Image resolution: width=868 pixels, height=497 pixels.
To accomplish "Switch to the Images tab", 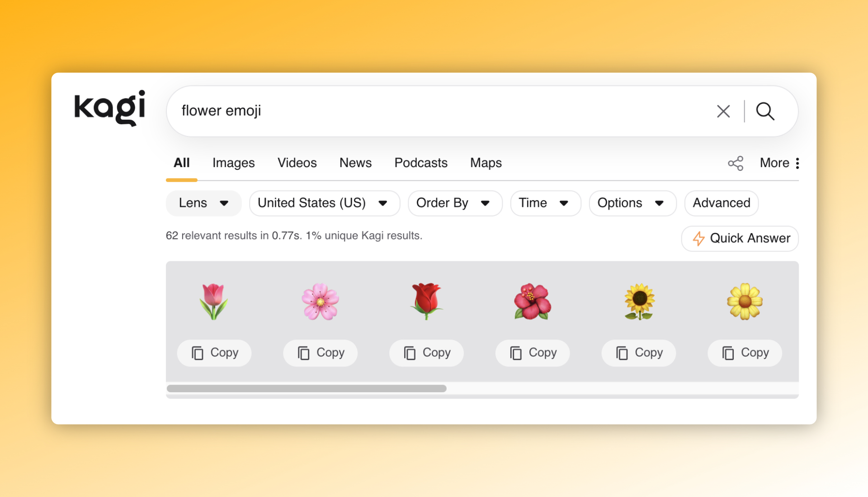I will (x=233, y=163).
